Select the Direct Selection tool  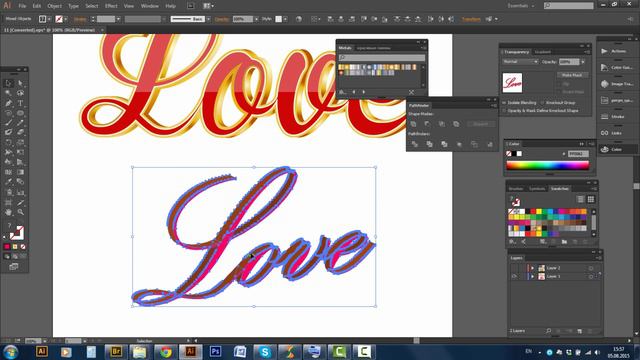20,83
